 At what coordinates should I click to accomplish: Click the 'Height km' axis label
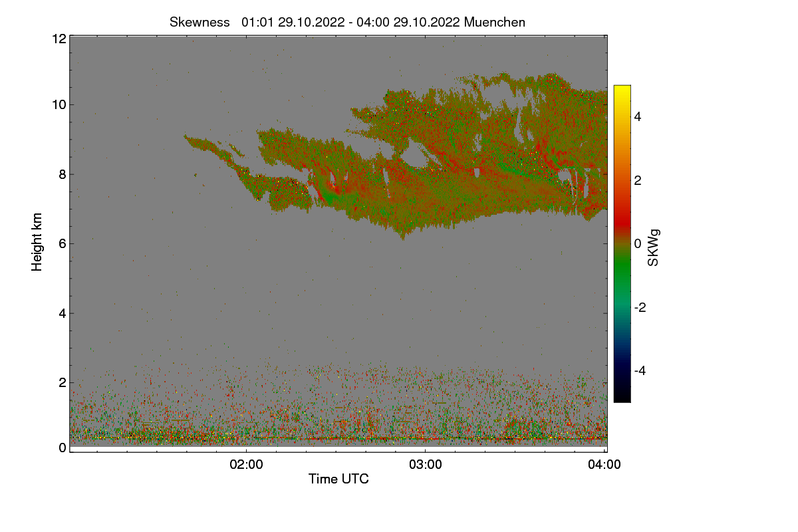tap(37, 241)
